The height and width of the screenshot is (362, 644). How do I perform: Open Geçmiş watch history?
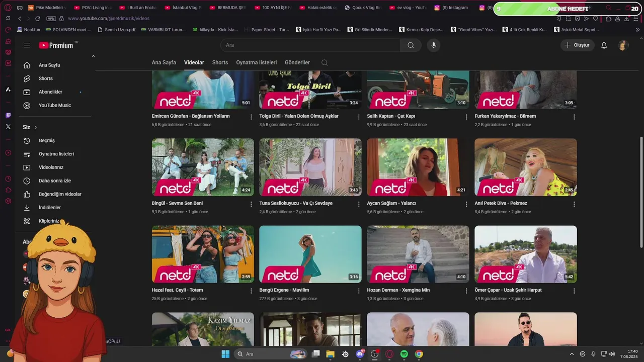47,140
